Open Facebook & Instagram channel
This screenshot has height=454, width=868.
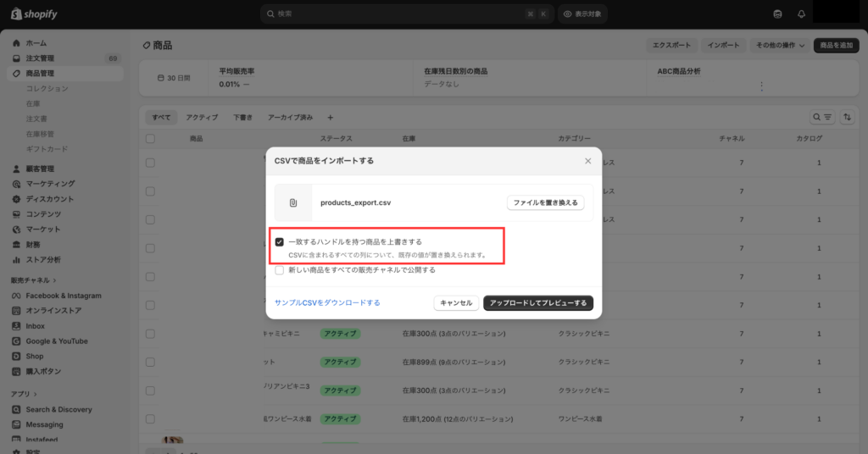click(64, 296)
